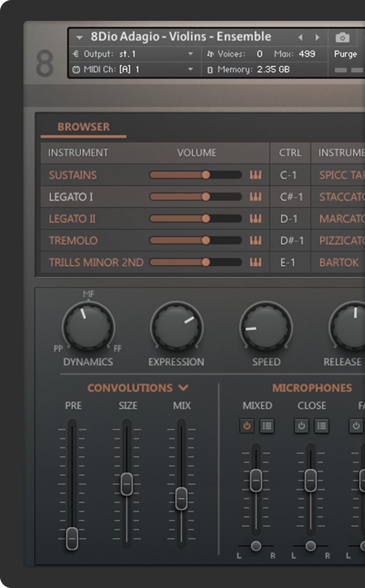The image size is (365, 588).
Task: Click keyboard icon for Trills Minor 2nd
Action: (256, 263)
